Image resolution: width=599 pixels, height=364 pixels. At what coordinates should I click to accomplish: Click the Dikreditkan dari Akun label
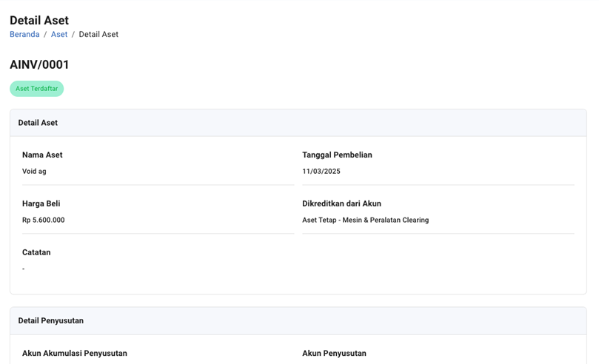pos(341,204)
